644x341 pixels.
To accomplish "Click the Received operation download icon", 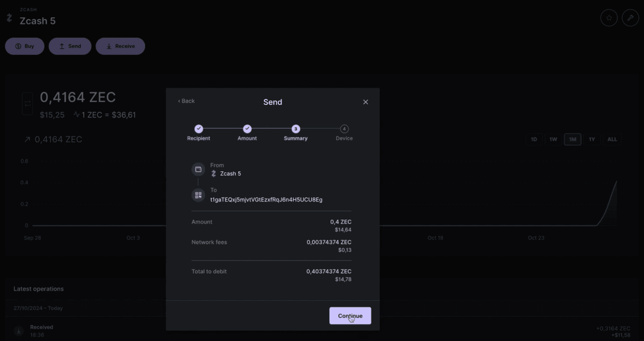I will coord(19,331).
